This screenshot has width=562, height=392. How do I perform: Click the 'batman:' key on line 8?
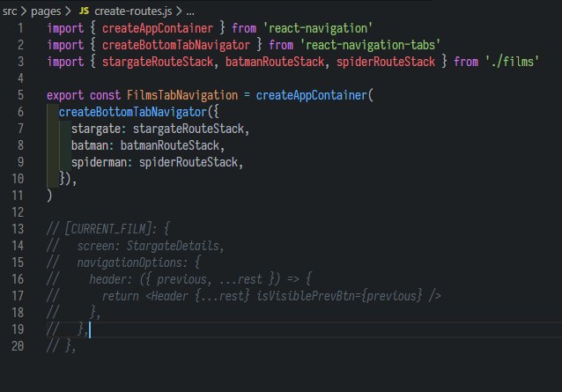click(x=92, y=145)
